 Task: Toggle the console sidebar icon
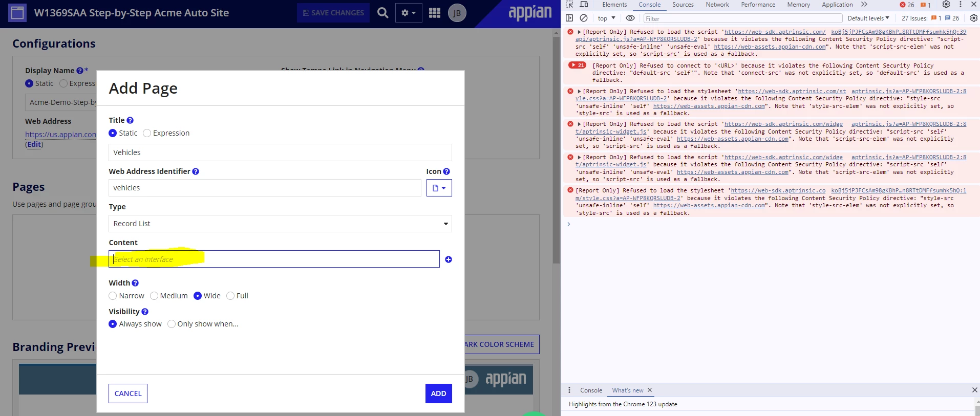click(569, 18)
